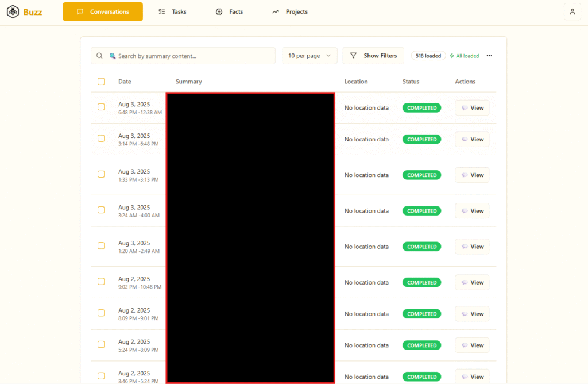Image resolution: width=588 pixels, height=384 pixels.
Task: Open the Projects tab
Action: point(289,11)
